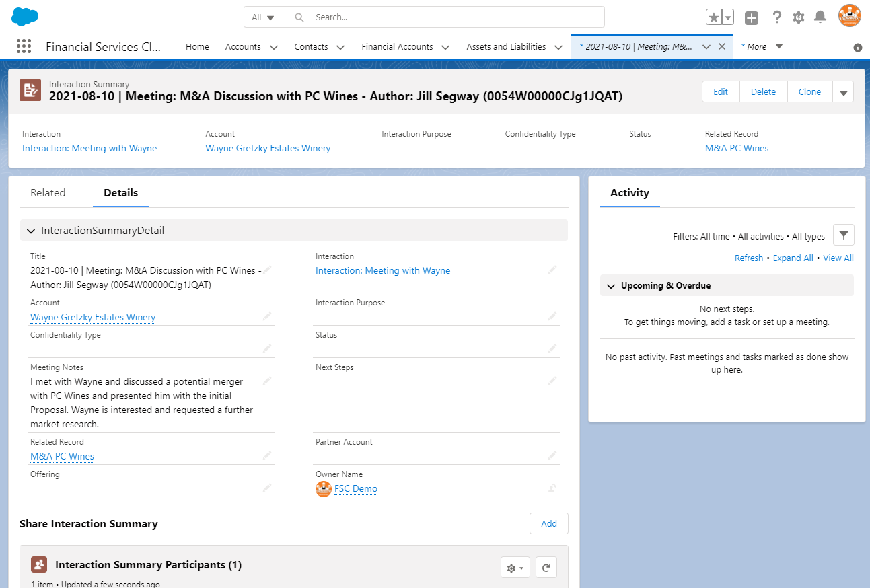870x588 pixels.
Task: Edit Title field pencil icon
Action: pos(267,270)
